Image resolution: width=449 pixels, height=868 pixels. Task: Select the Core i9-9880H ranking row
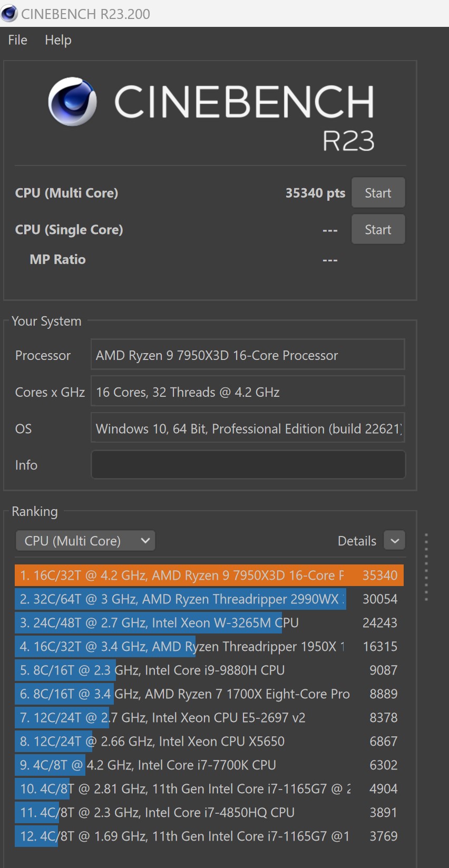click(209, 670)
